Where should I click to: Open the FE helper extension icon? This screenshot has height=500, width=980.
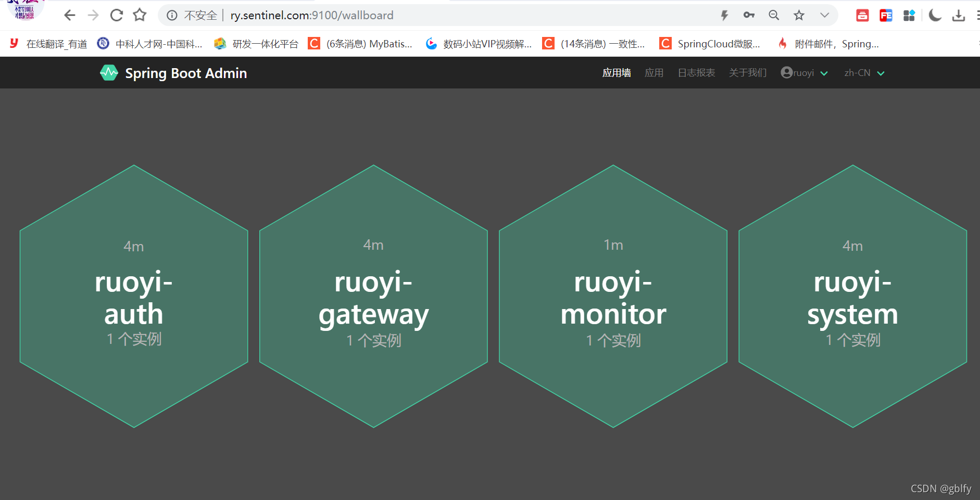click(x=886, y=16)
